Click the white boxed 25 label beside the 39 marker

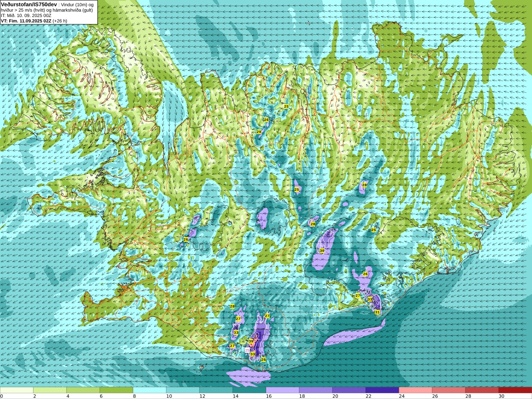click(247, 350)
